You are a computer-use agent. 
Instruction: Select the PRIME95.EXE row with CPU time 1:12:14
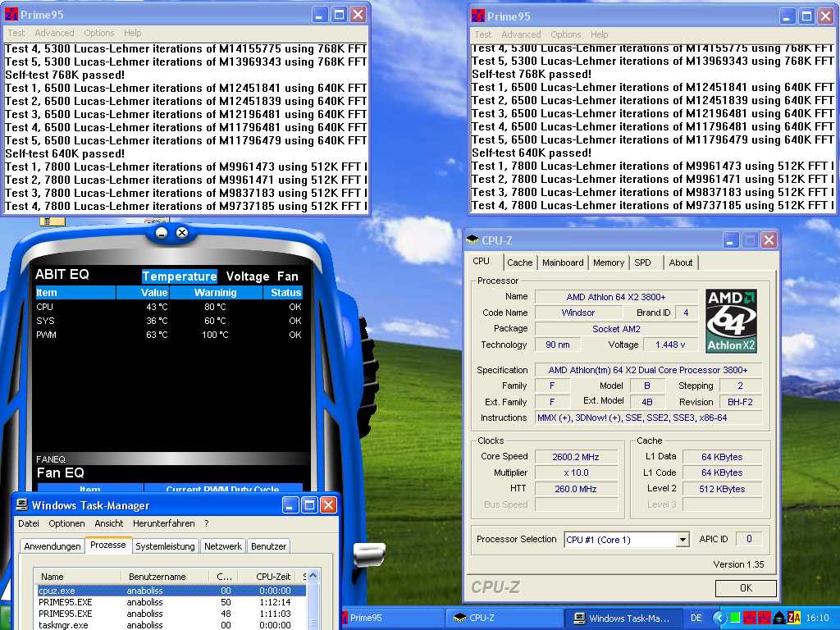171,602
